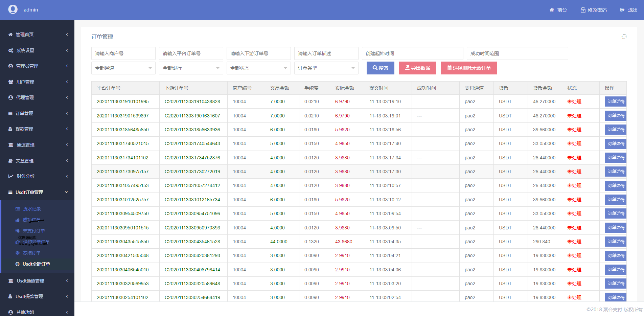
Task: Select 流水记录 in the sidebar submenu
Action: coord(32,209)
